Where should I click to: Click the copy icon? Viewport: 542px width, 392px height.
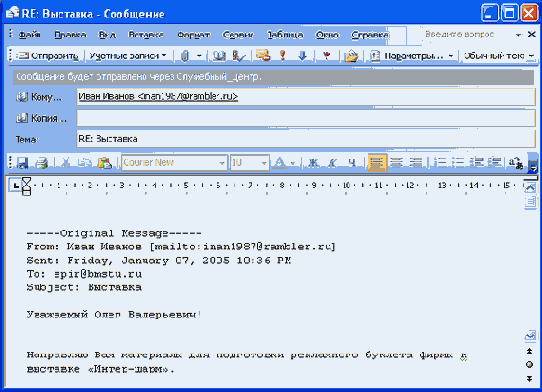tap(84, 162)
